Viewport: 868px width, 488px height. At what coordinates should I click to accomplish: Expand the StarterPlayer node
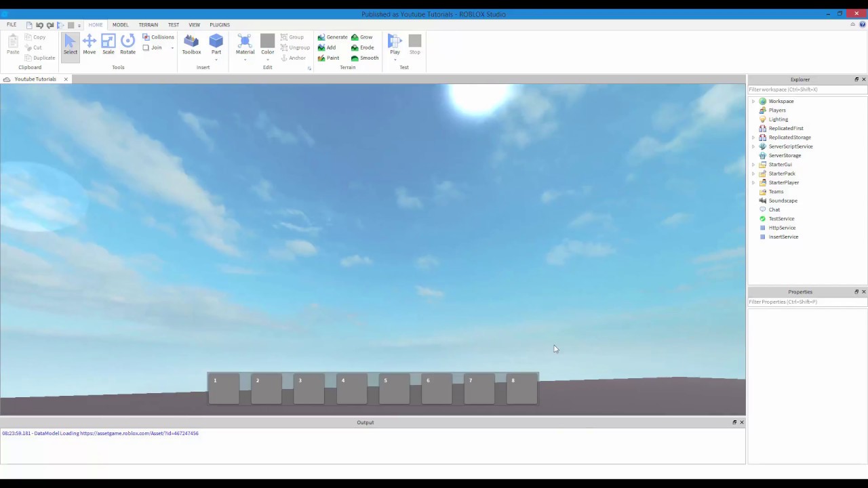[x=753, y=182]
